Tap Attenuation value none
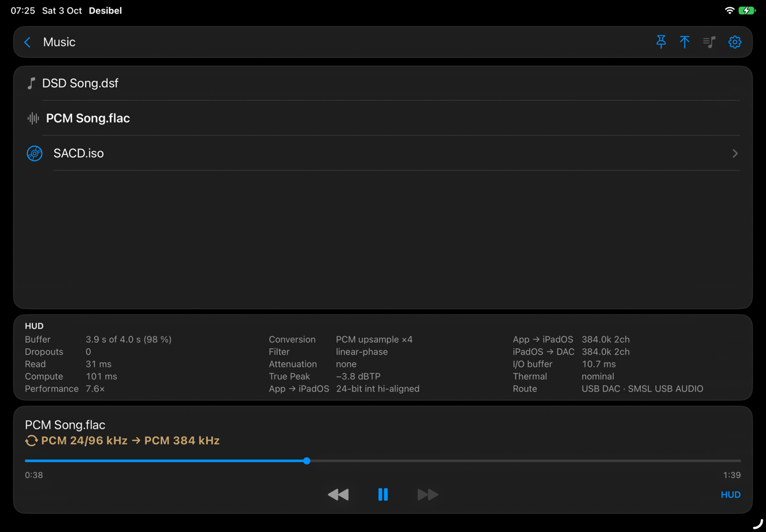Screen dimensions: 766x532 point(346,364)
